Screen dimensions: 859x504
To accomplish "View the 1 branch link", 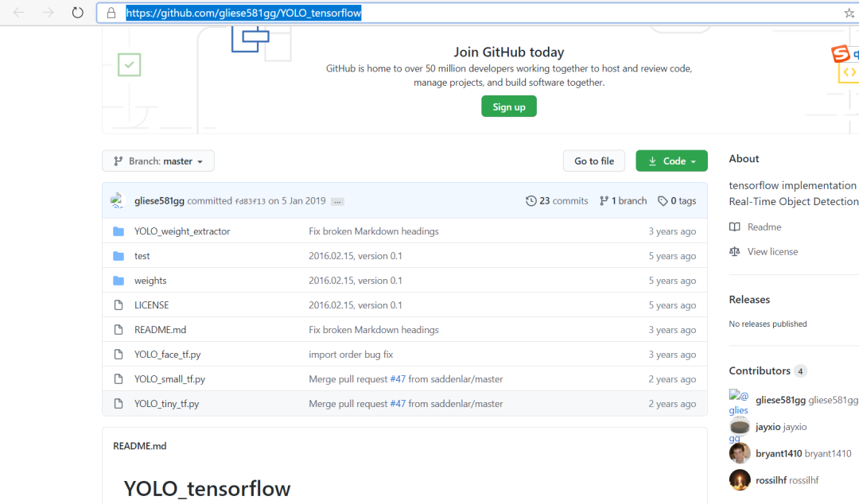I will point(623,201).
